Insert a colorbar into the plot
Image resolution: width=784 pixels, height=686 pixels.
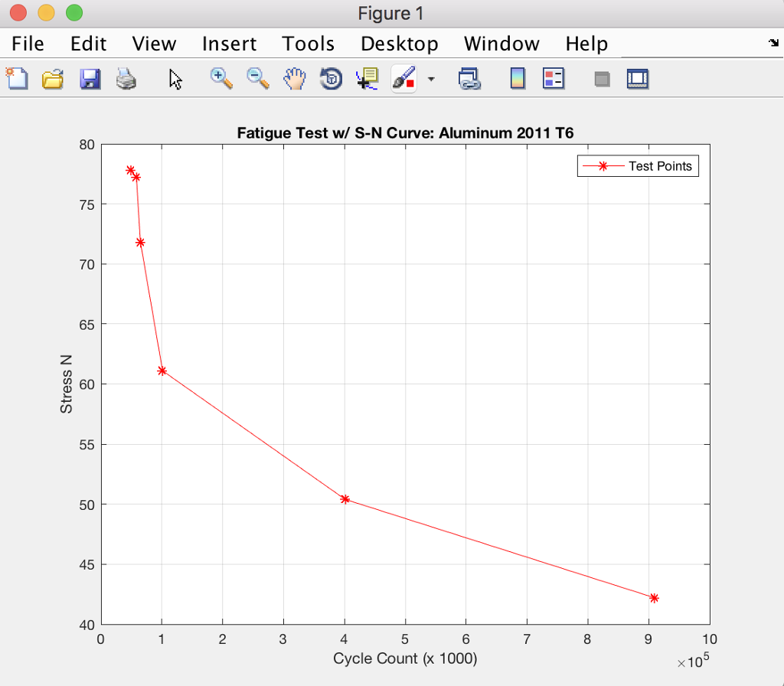pos(518,78)
